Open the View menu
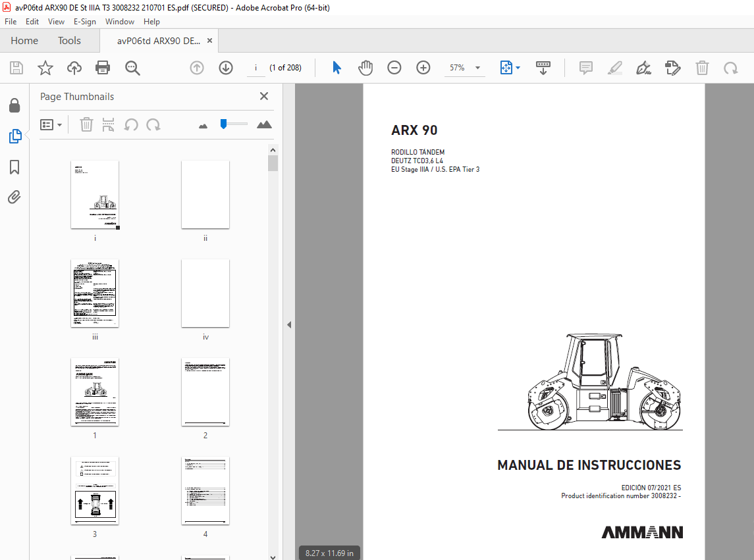The height and width of the screenshot is (560, 754). click(56, 22)
